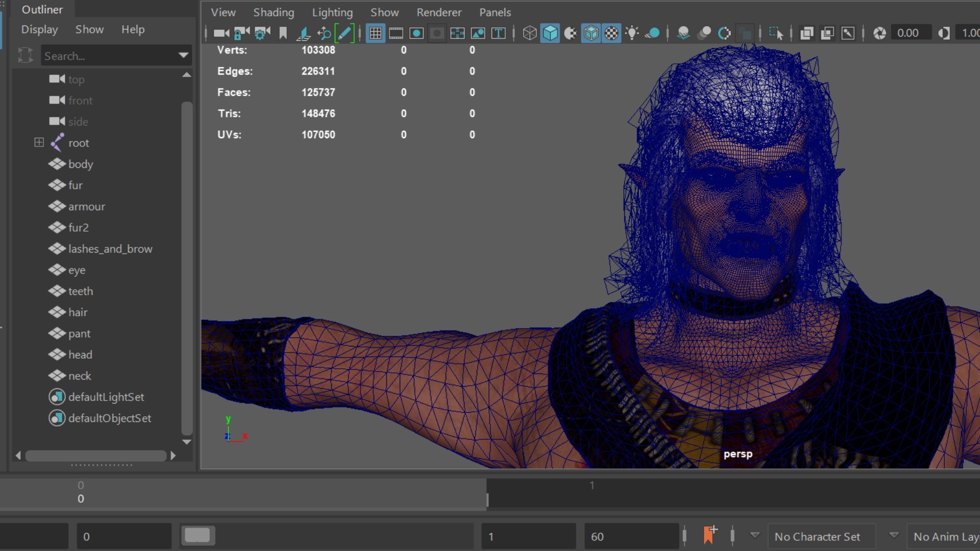Open the Renderer menu

pos(439,12)
